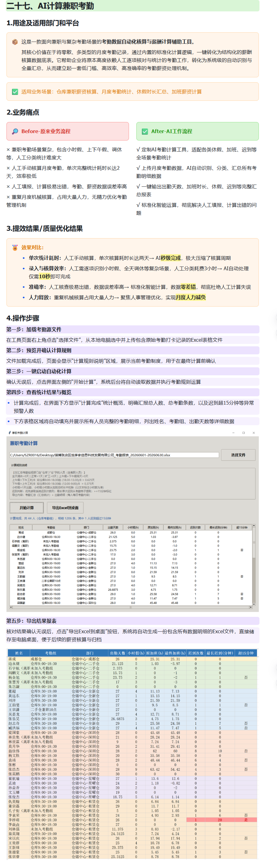Click the green check icon beside After-AI工作流程
Viewport: 277px width, 868px height.
coord(145,131)
